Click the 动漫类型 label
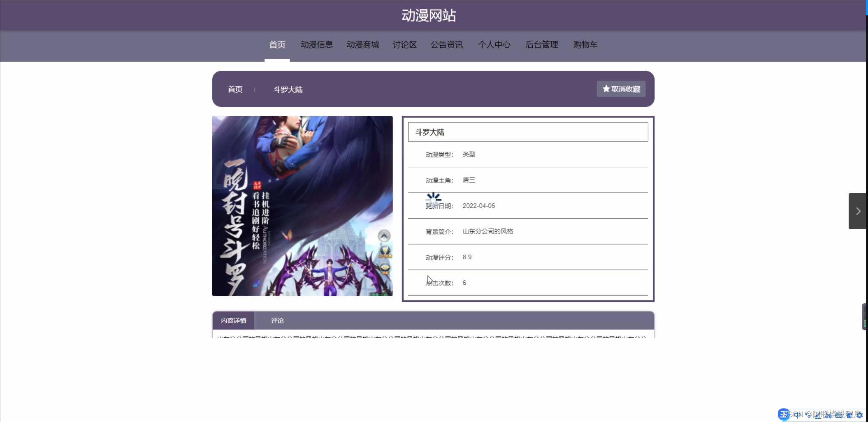The width and height of the screenshot is (868, 422). (439, 155)
